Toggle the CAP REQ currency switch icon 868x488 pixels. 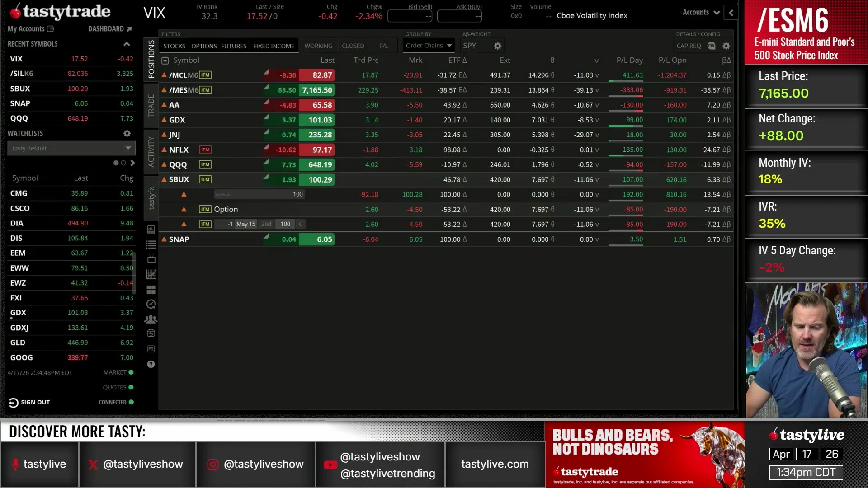711,46
